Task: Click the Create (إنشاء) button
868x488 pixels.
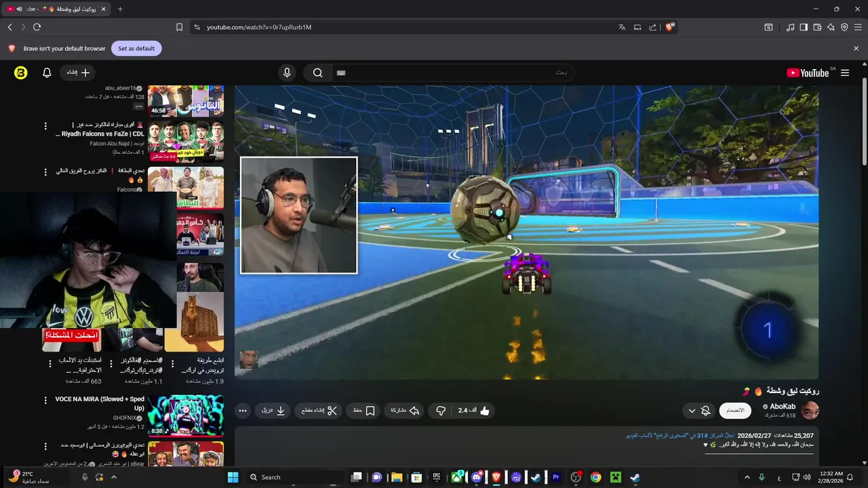Action: click(x=77, y=73)
